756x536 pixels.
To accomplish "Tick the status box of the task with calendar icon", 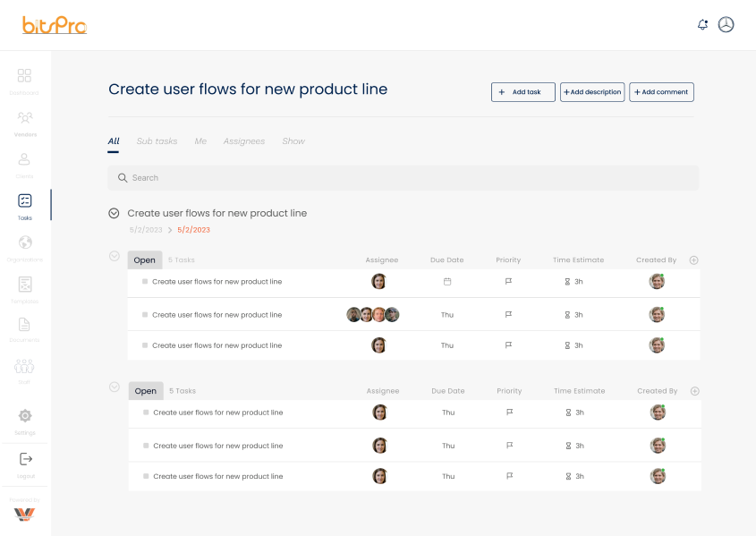I will (145, 282).
